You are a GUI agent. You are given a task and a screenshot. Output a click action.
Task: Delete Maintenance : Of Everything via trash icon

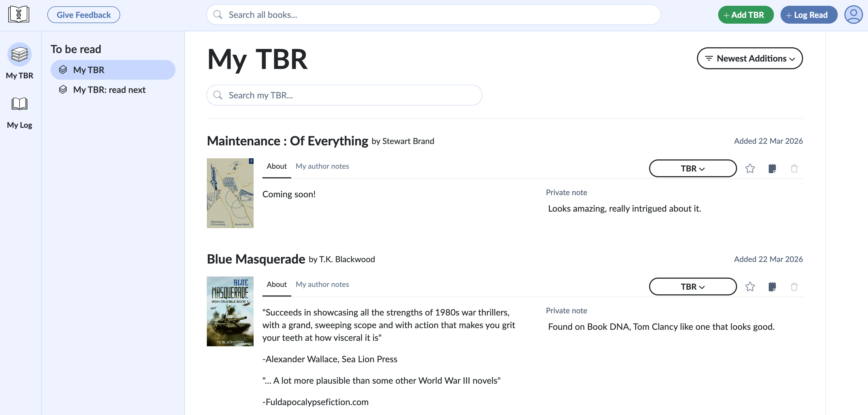click(794, 168)
